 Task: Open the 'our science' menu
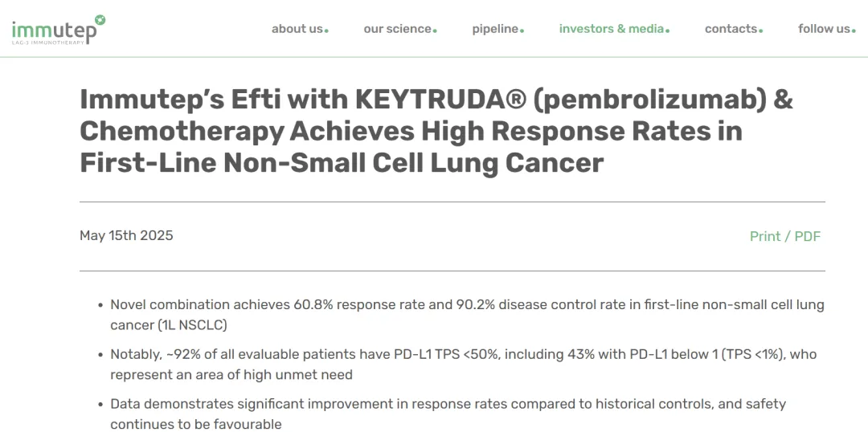tap(397, 29)
